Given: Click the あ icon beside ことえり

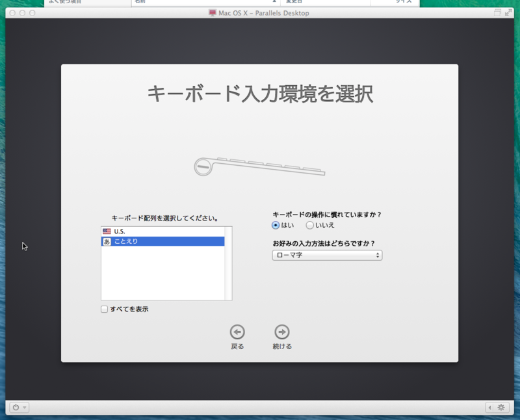Looking at the screenshot, I should pyautogui.click(x=105, y=241).
